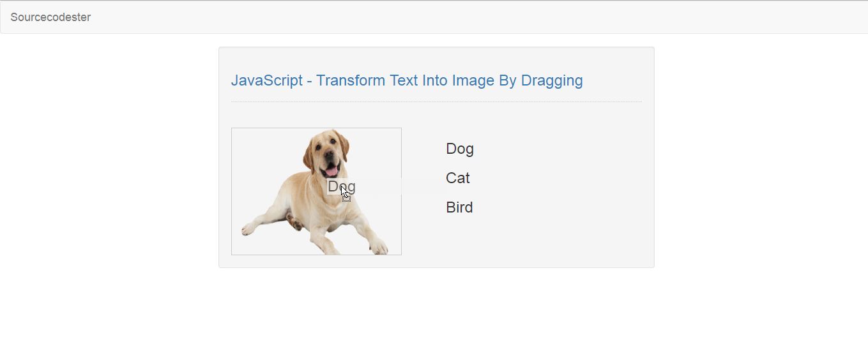Select the Dog text item in the list
The width and height of the screenshot is (868, 358).
460,149
